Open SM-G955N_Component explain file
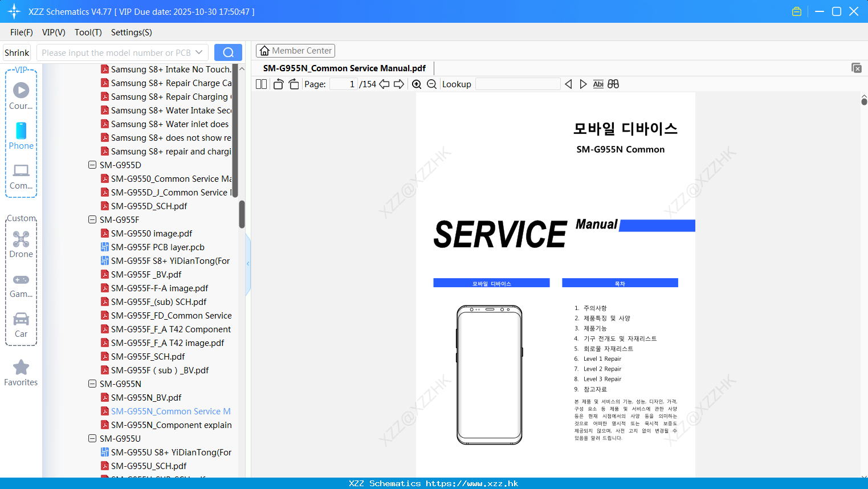 (x=171, y=425)
